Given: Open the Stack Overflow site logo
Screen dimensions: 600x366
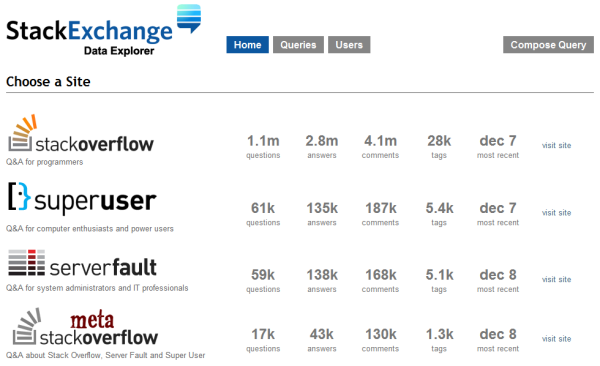Looking at the screenshot, I should [x=81, y=133].
